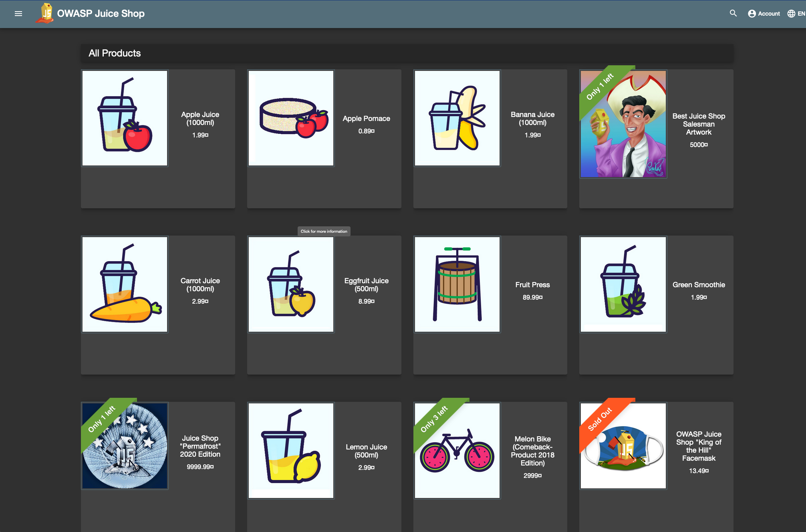806x532 pixels.
Task: Click the language/globe icon
Action: pyautogui.click(x=792, y=14)
